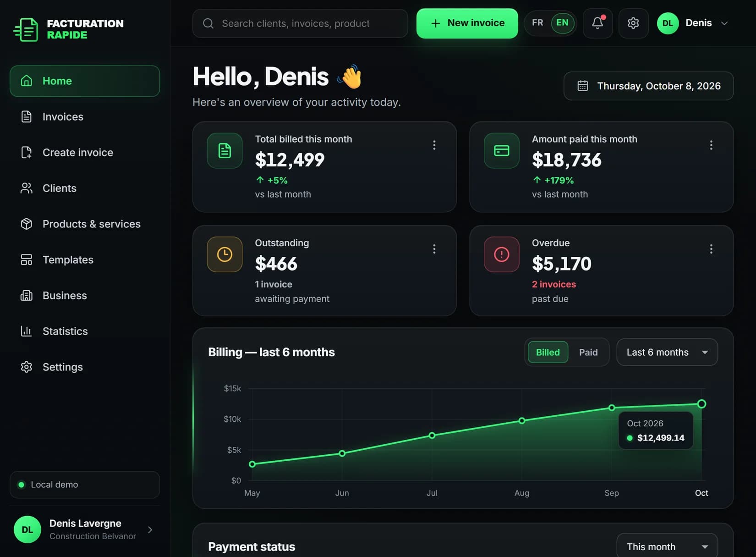The width and height of the screenshot is (756, 557).
Task: Open Denis user menu chevron
Action: (x=724, y=23)
